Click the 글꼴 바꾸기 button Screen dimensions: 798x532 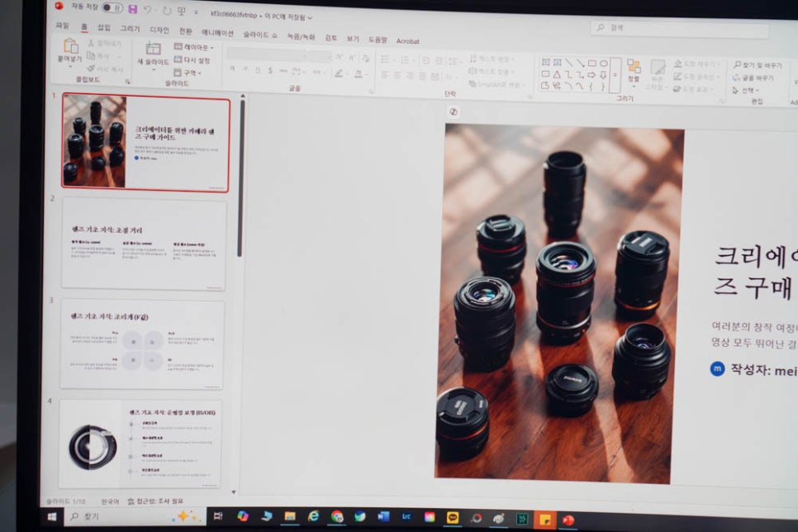753,78
